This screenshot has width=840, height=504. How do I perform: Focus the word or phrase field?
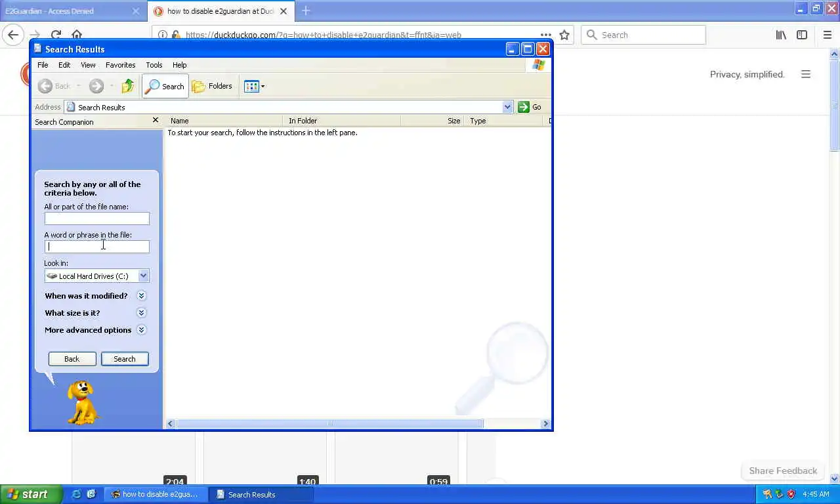pos(97,247)
